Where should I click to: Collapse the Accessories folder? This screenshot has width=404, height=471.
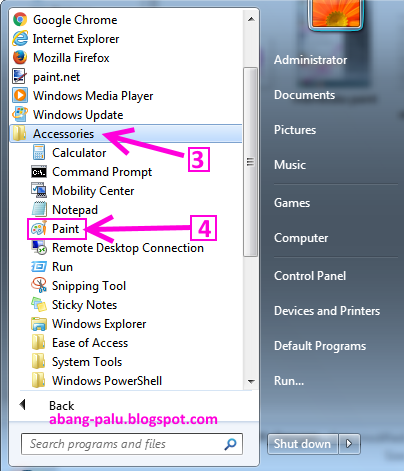point(126,134)
